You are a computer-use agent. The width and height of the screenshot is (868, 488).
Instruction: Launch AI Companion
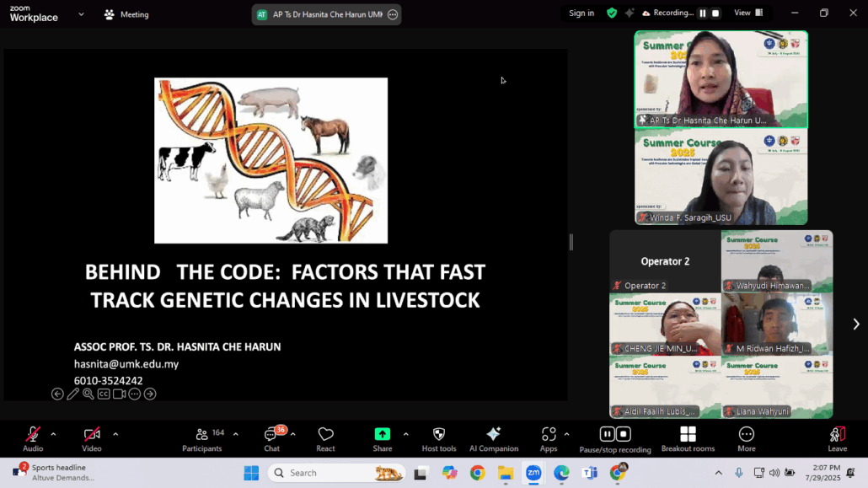[493, 437]
